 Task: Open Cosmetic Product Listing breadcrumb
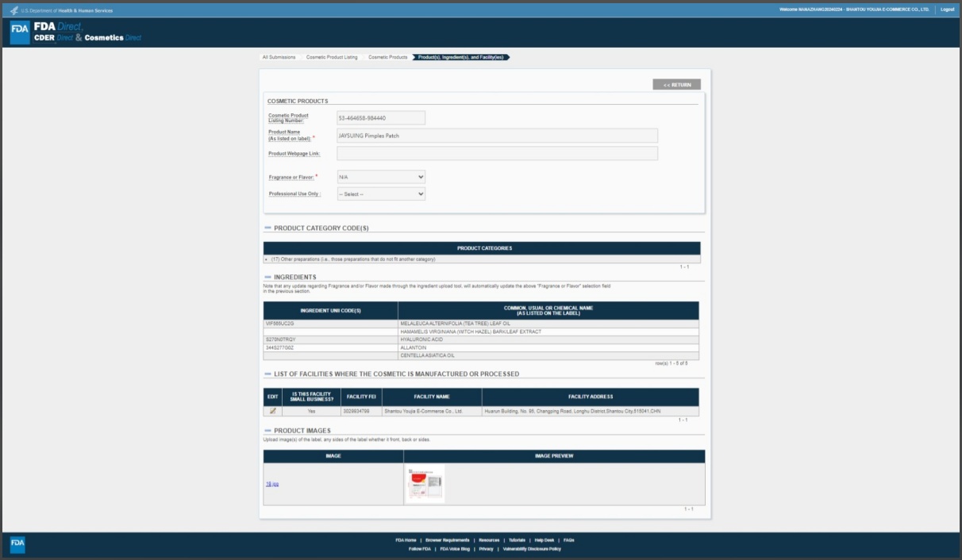[332, 57]
